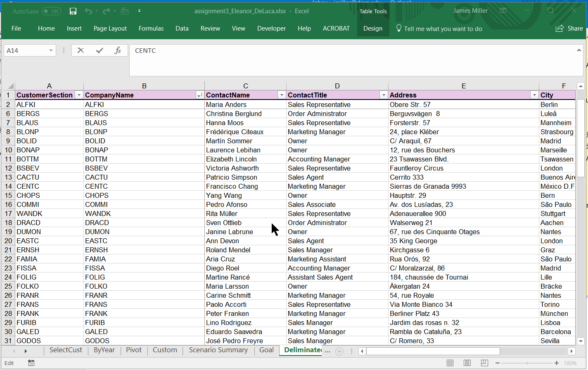Click the Undo arrow icon

point(88,11)
